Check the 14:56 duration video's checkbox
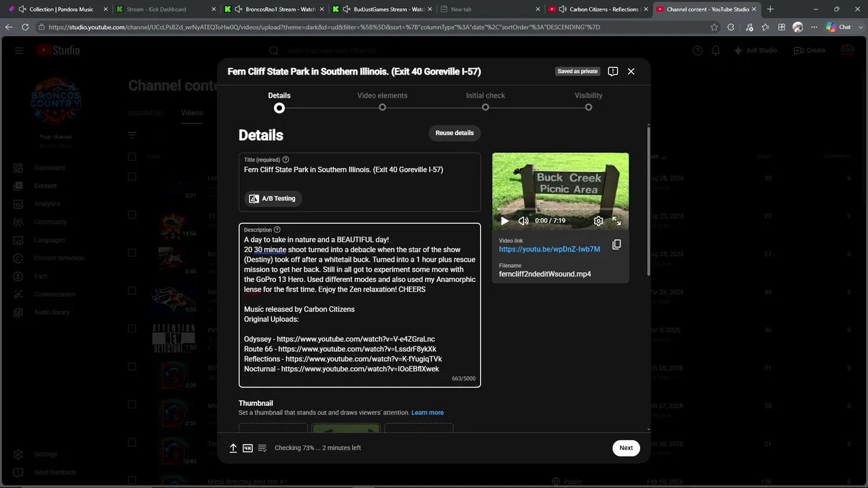Viewport: 868px width, 488px height. [132, 215]
